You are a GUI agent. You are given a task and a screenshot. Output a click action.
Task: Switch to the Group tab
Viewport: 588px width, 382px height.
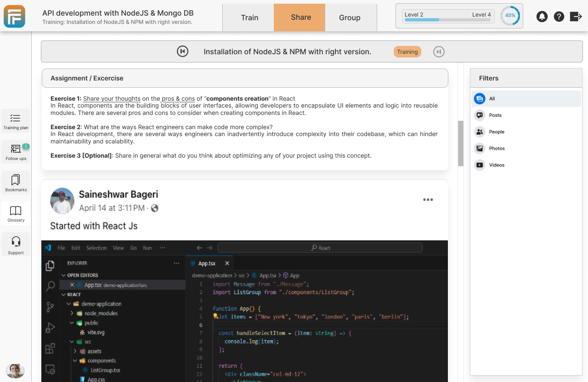coord(350,17)
